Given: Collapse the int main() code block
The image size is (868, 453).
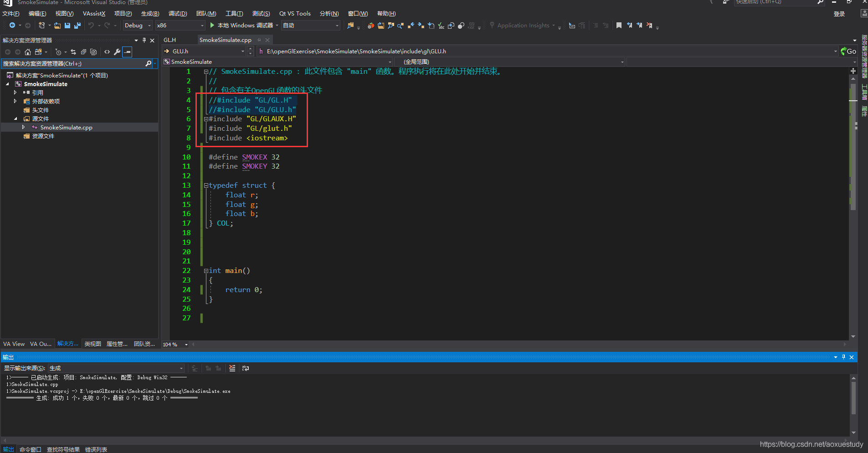Looking at the screenshot, I should 206,271.
